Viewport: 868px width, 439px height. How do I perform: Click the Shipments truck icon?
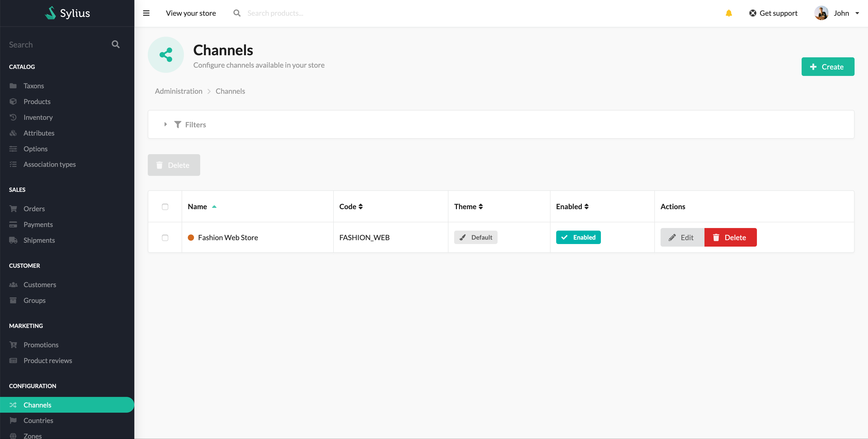pos(13,240)
